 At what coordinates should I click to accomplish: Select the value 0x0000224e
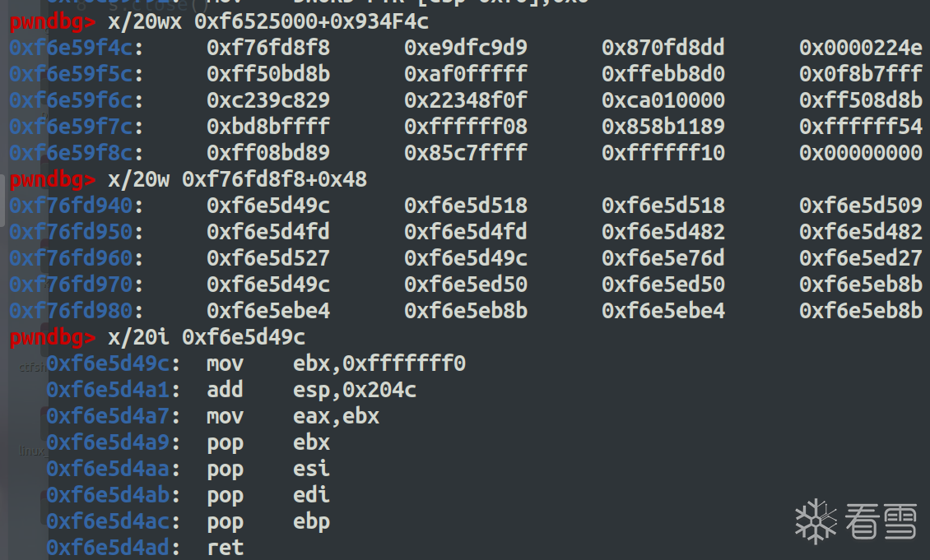[x=860, y=48]
